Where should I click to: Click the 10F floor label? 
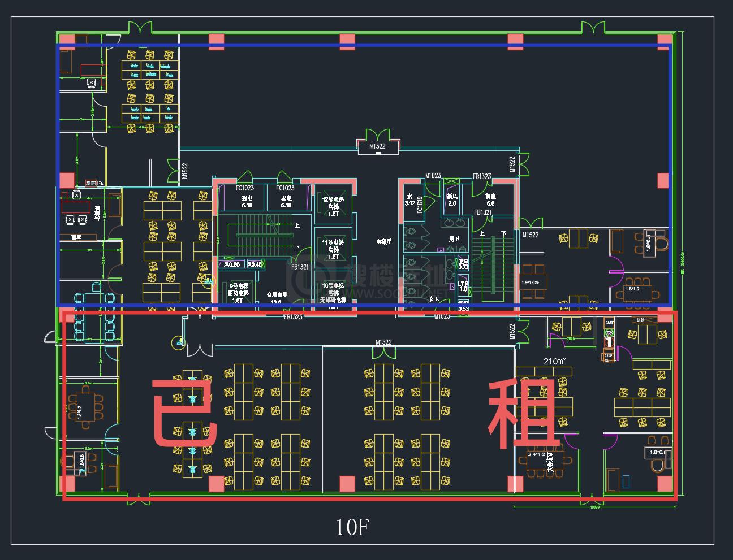[x=352, y=527]
